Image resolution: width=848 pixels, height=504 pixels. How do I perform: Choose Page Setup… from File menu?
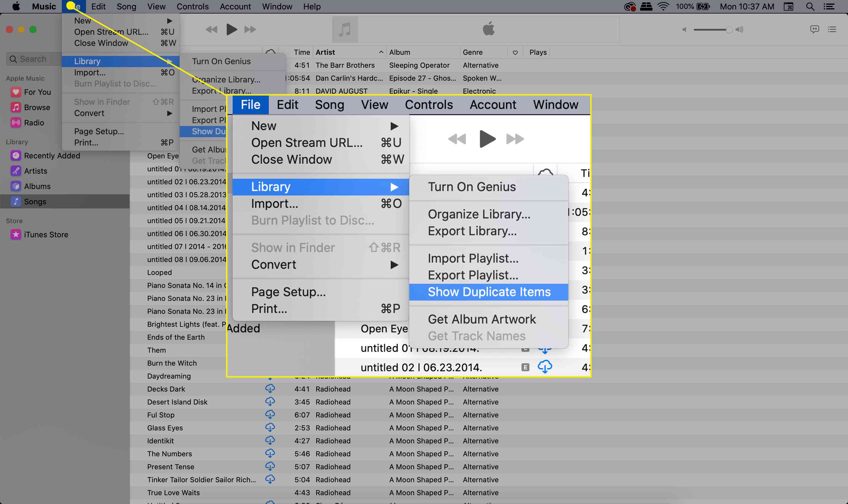pos(120,131)
